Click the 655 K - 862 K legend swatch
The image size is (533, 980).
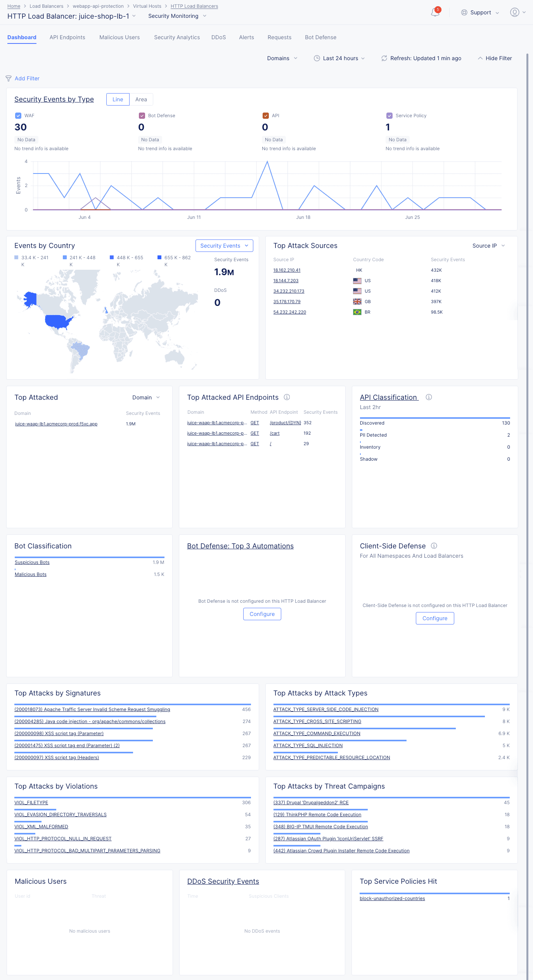pyautogui.click(x=159, y=257)
